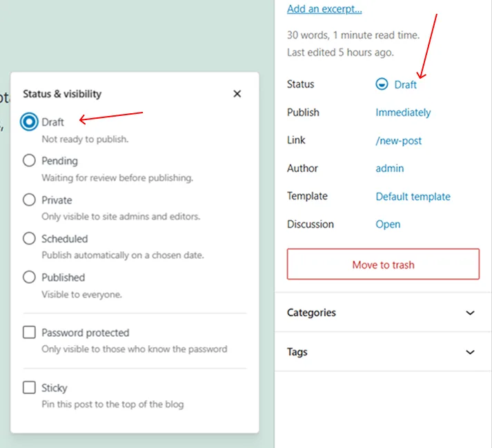This screenshot has width=492, height=448.
Task: Close the Status & visibility popup
Action: (x=237, y=94)
